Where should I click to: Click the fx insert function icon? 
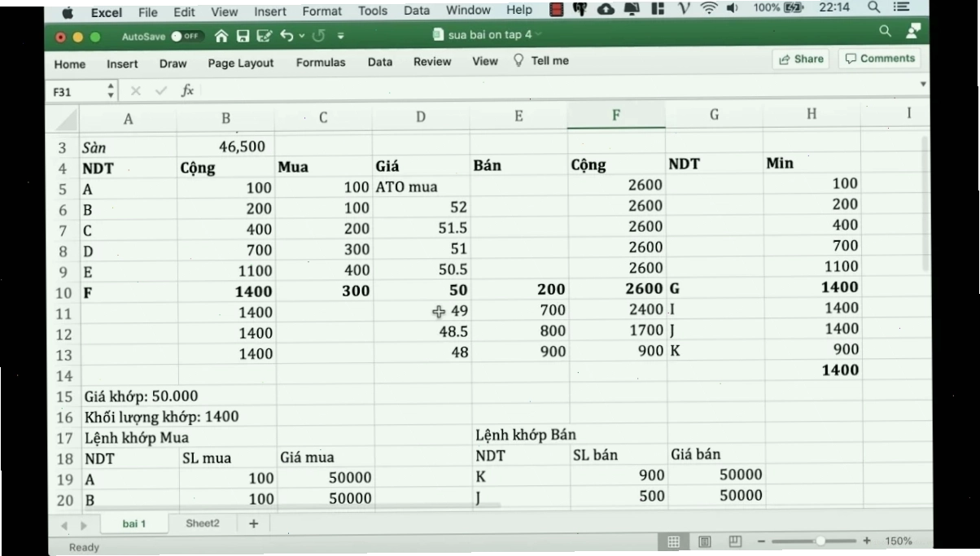(x=187, y=90)
